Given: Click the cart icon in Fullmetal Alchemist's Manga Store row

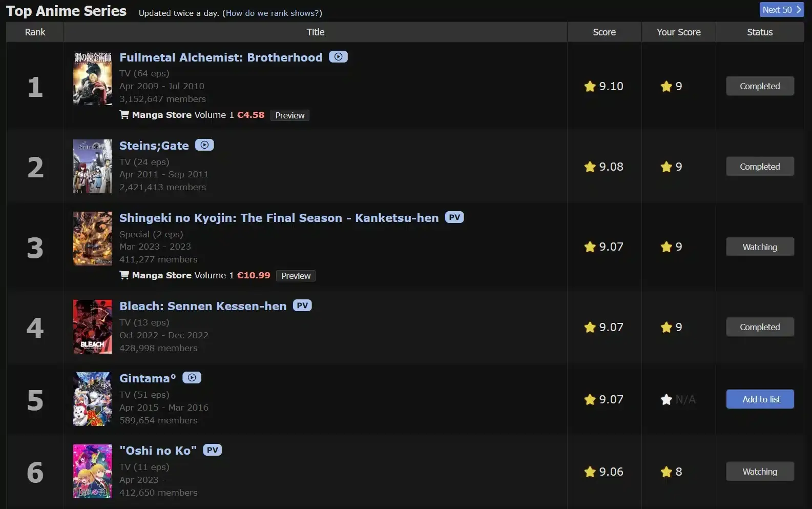Looking at the screenshot, I should coord(124,114).
